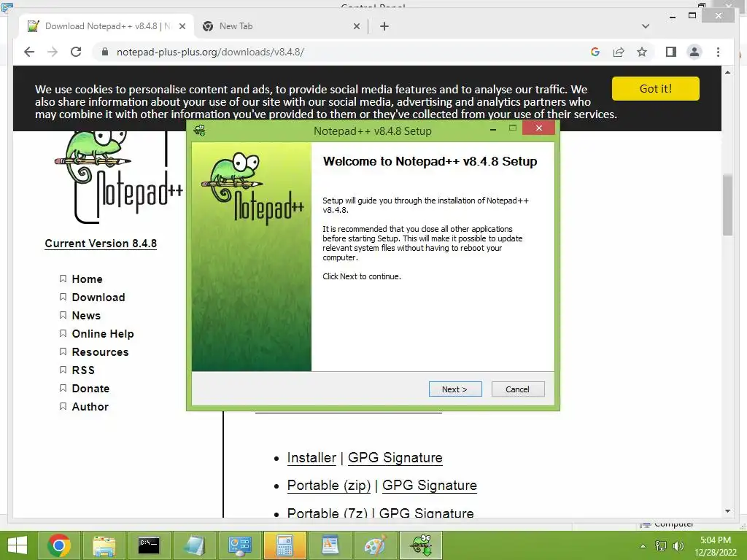Select the Download Notepad++ v8.4.8 tab
747x560 pixels.
pyautogui.click(x=106, y=26)
